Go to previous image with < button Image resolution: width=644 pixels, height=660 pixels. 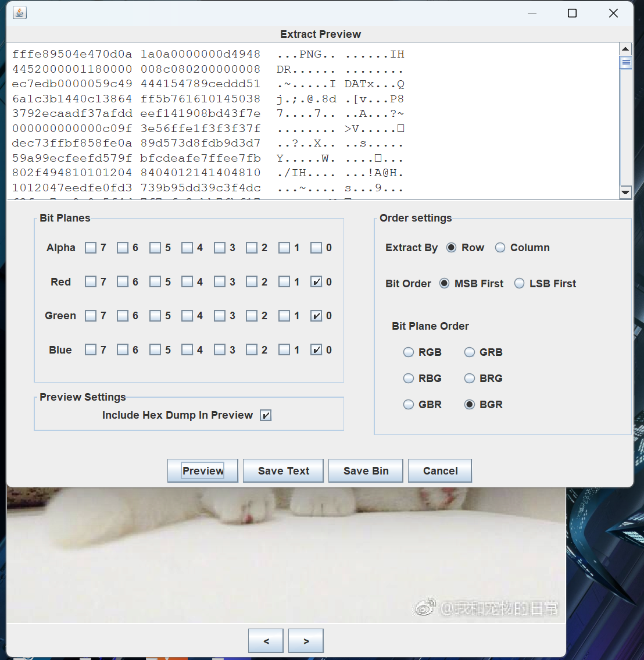coord(266,641)
